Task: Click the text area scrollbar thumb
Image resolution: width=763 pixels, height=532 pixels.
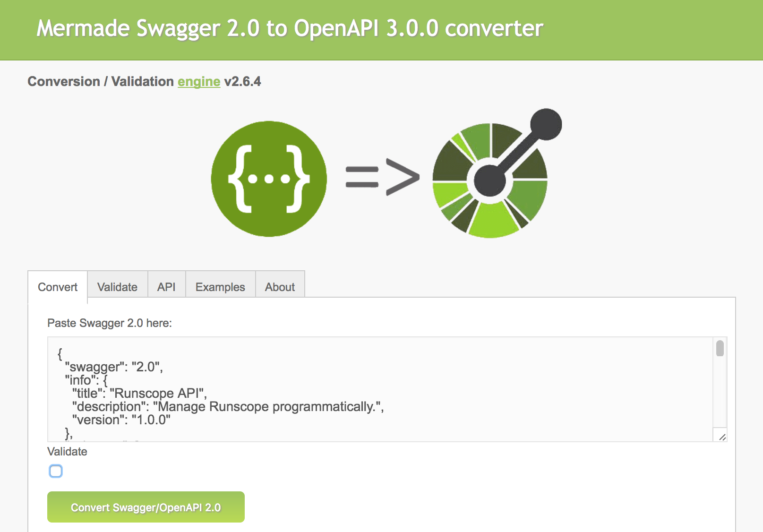Action: [x=720, y=348]
